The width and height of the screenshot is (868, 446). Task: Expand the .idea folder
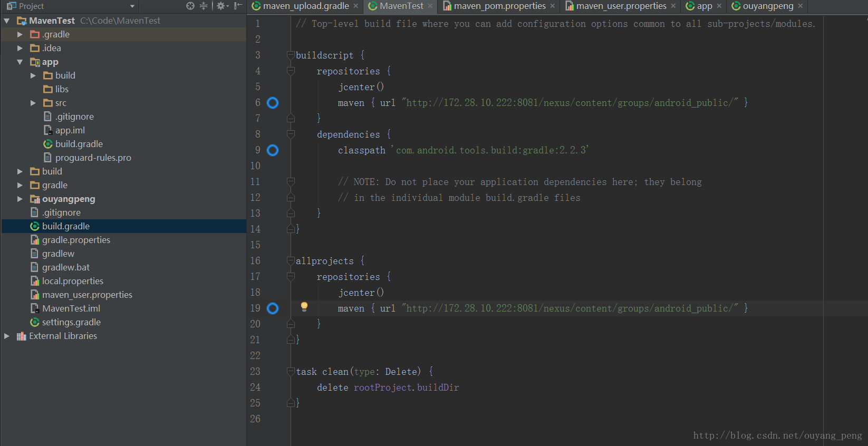tap(20, 48)
